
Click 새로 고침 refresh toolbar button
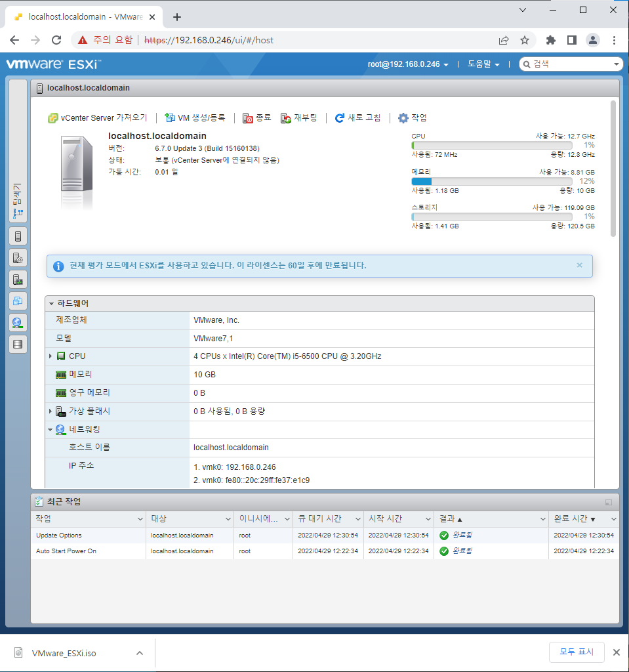(357, 118)
